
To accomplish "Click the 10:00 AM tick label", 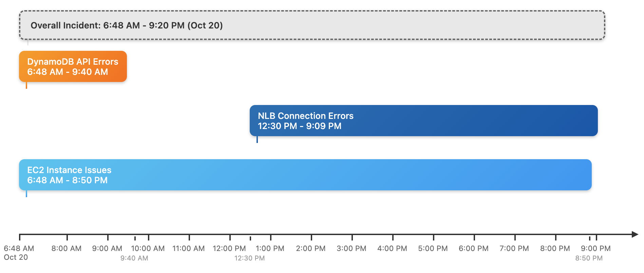I will [148, 249].
